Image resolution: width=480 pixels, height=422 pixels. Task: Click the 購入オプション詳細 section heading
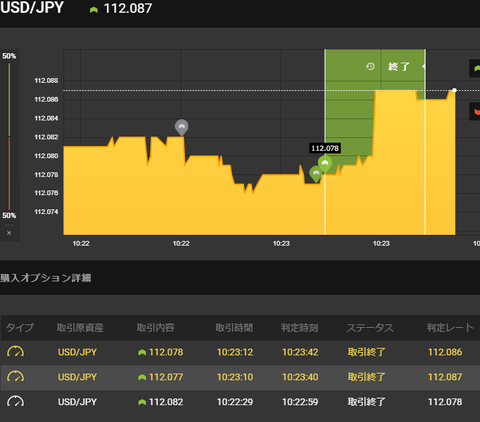[46, 278]
